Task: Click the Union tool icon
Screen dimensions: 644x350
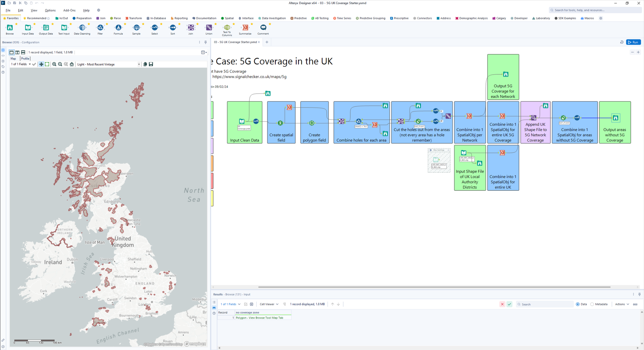Action: tap(209, 28)
